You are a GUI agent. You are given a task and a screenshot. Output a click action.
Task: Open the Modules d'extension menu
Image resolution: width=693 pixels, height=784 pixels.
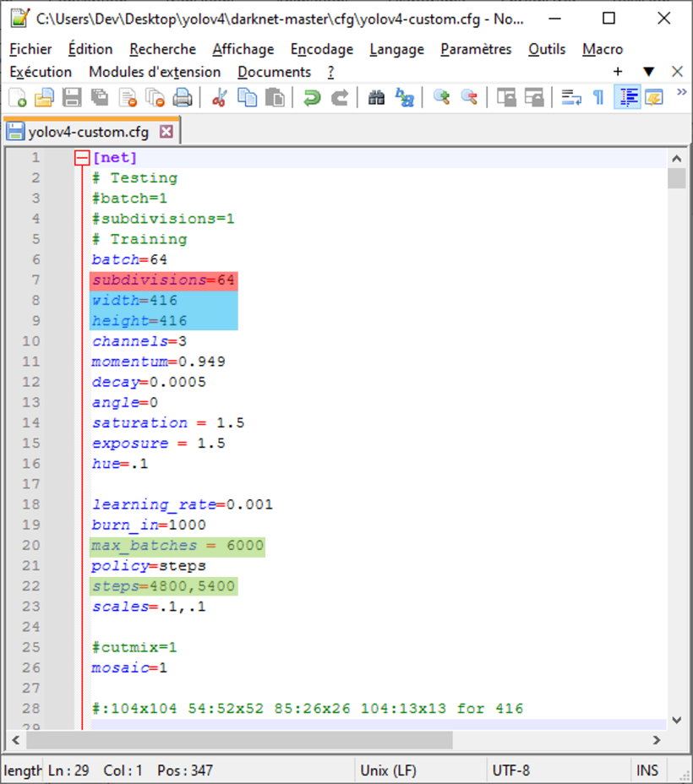pos(155,72)
